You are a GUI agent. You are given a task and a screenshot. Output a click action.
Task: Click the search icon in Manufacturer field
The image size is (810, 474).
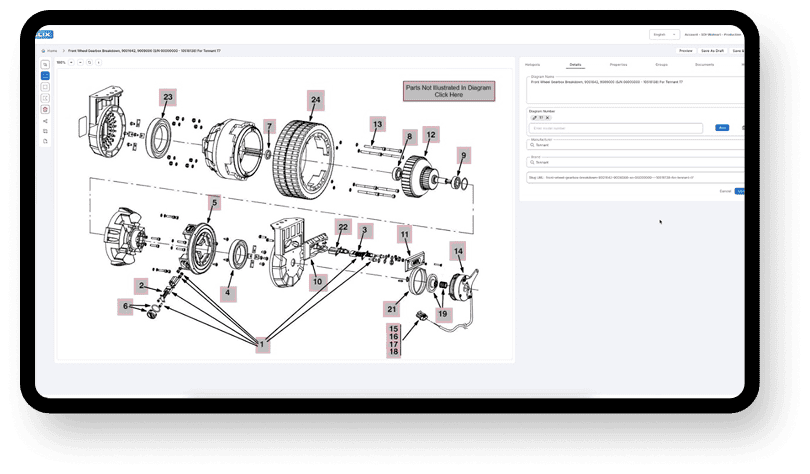532,145
